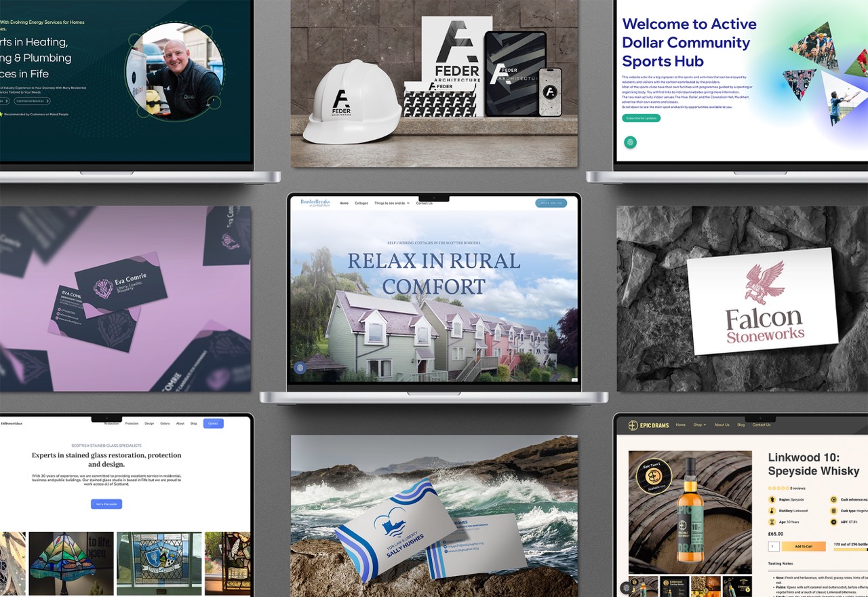Click the thistle emblem on Eva Comrie card
868x597 pixels.
coord(102,288)
